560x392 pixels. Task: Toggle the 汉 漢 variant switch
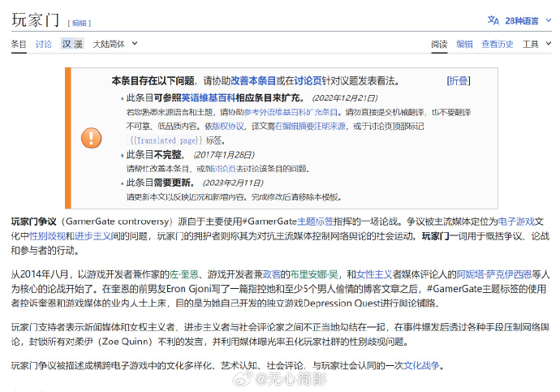click(72, 44)
